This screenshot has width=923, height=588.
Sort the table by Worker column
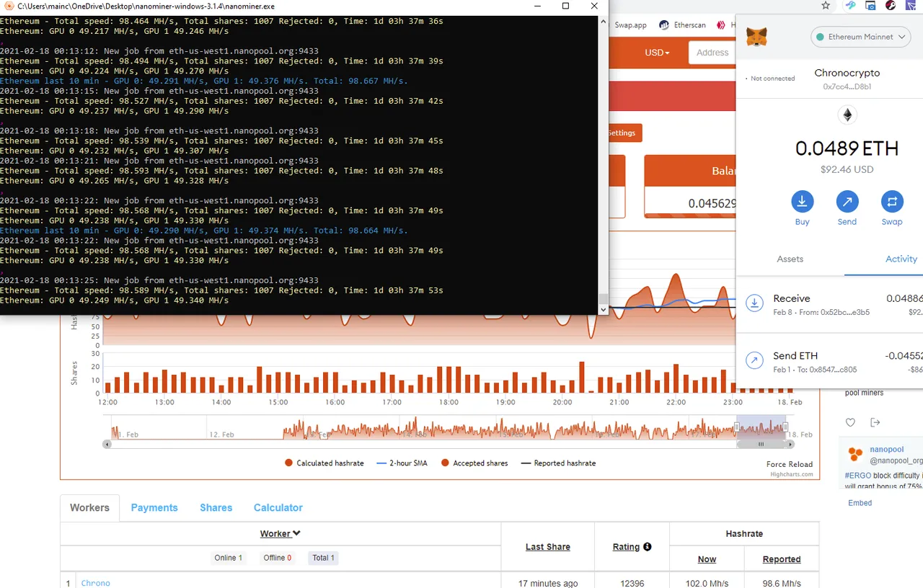point(281,534)
